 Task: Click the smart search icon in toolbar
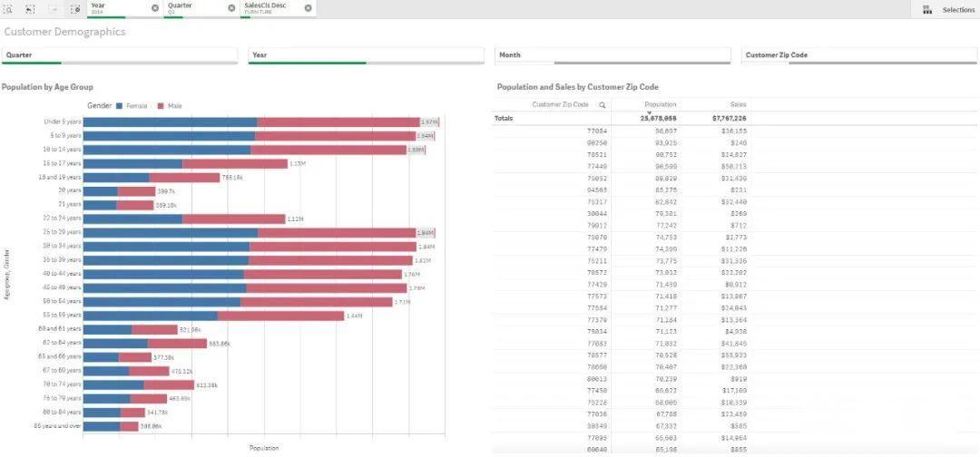tap(8, 9)
